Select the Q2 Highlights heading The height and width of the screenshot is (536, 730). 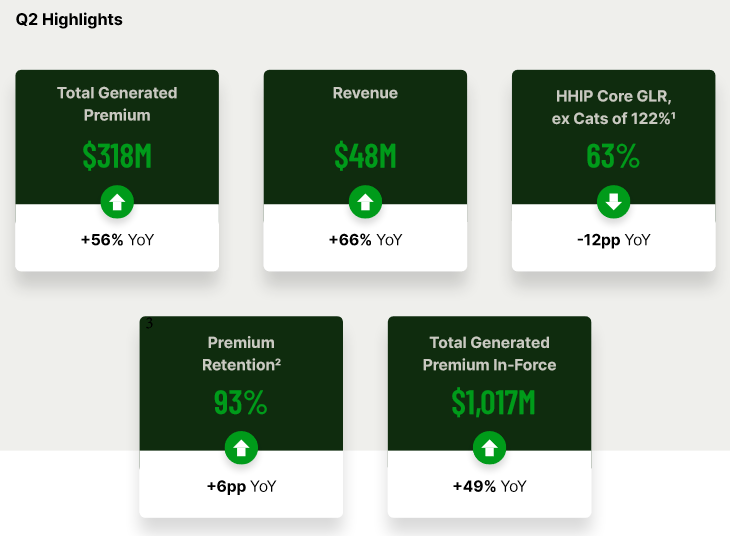click(69, 20)
